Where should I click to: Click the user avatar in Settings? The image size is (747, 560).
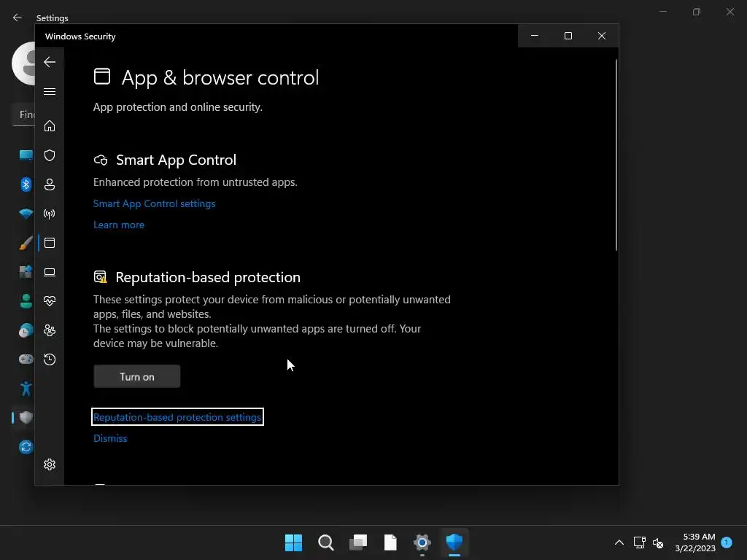coord(23,63)
